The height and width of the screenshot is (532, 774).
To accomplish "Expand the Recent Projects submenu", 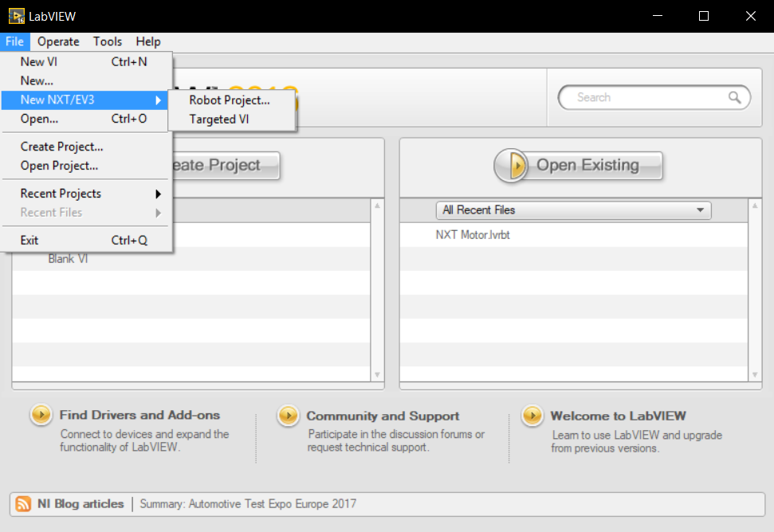I will [x=86, y=194].
